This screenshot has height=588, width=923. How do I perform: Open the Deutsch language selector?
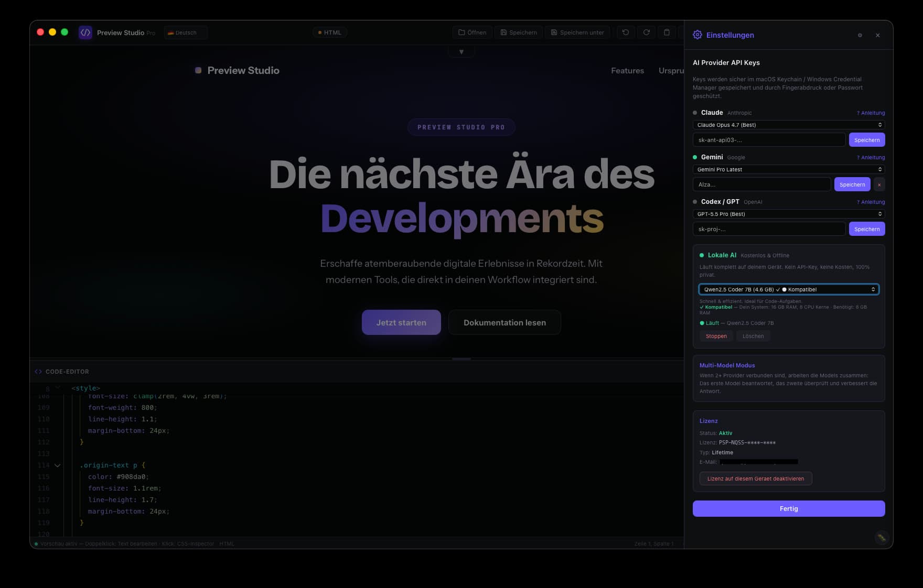[186, 32]
